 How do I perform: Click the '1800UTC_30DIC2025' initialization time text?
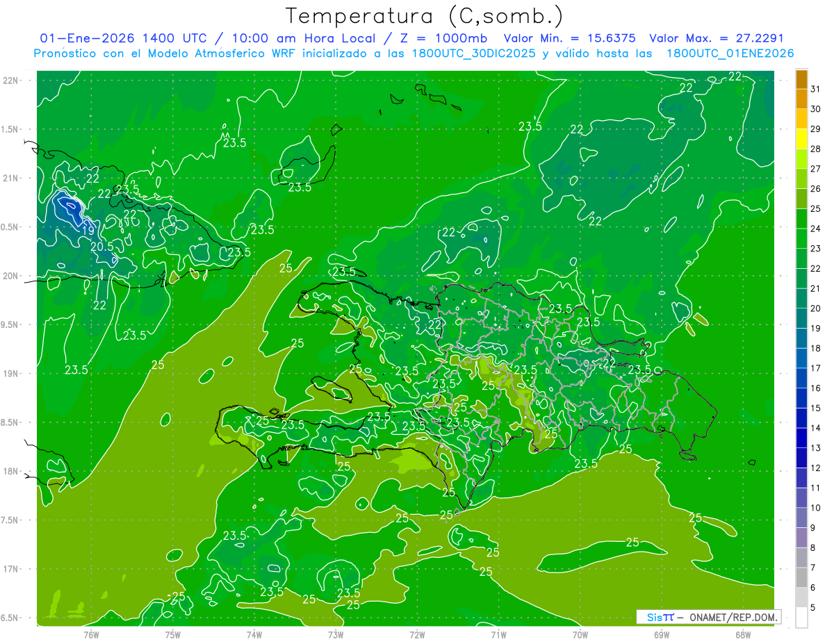473,53
